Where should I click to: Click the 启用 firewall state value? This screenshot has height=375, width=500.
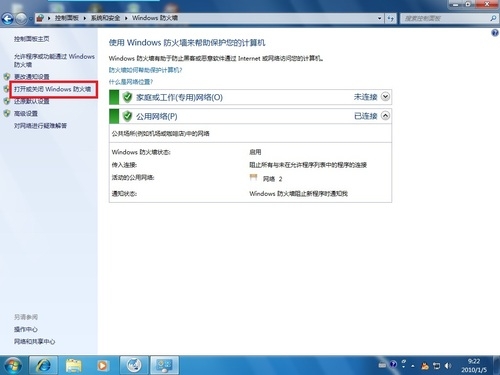pos(255,152)
